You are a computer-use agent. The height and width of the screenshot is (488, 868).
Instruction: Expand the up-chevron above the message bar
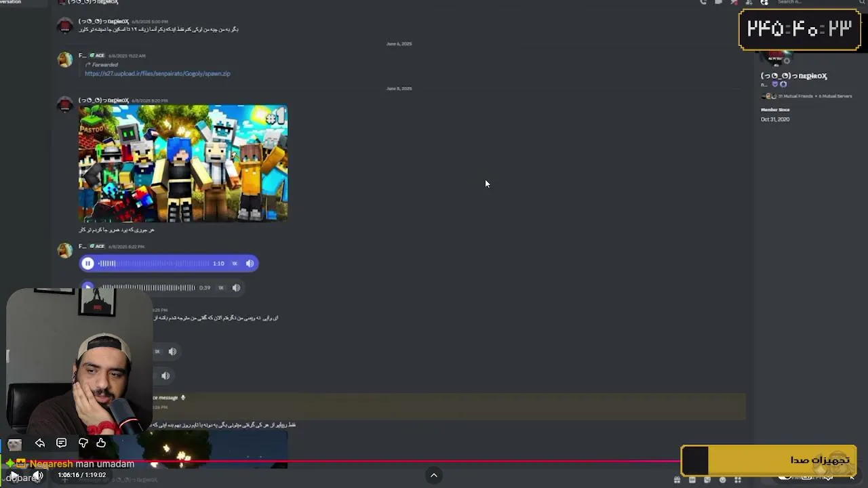click(x=434, y=475)
